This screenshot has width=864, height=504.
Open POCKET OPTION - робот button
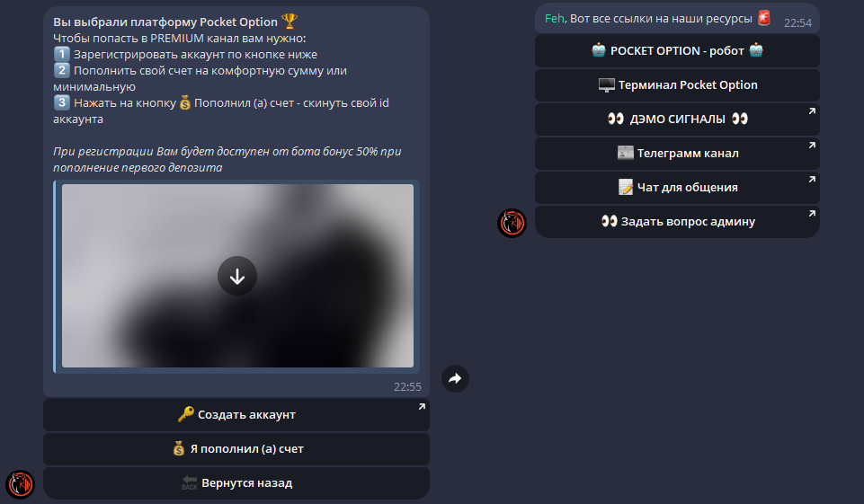pyautogui.click(x=677, y=51)
